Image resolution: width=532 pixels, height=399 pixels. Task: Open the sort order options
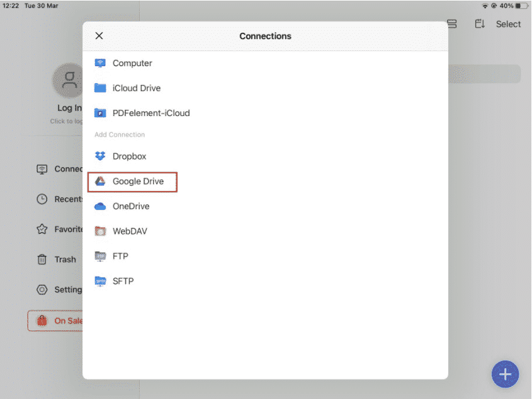pyautogui.click(x=480, y=24)
